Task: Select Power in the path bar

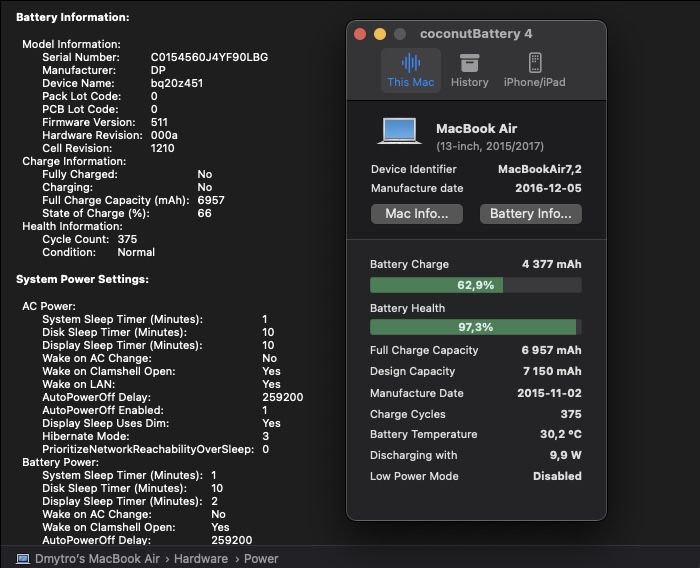Action: click(261, 559)
